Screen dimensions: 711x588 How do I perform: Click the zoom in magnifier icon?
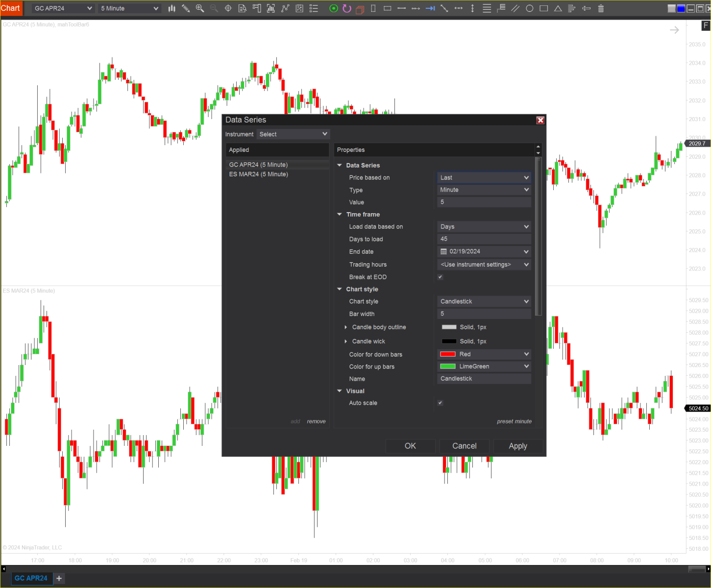[200, 8]
